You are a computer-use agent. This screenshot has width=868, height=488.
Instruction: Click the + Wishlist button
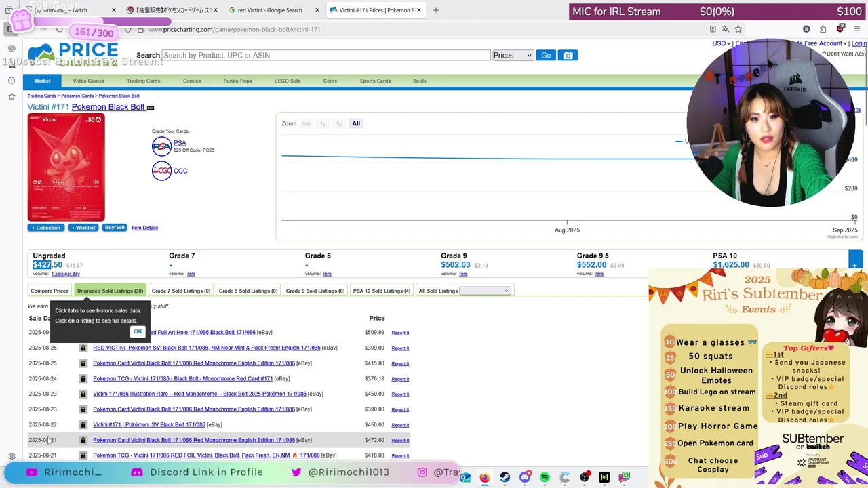pyautogui.click(x=83, y=228)
